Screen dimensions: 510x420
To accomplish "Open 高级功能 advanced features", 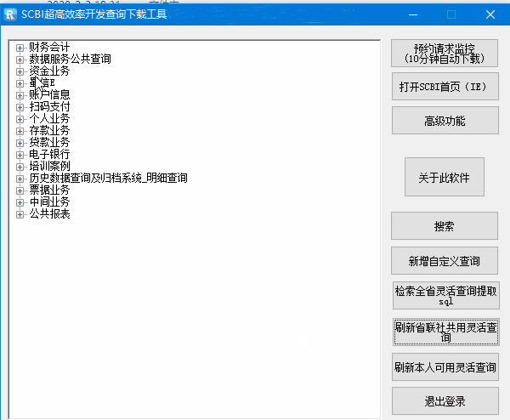I will point(445,121).
